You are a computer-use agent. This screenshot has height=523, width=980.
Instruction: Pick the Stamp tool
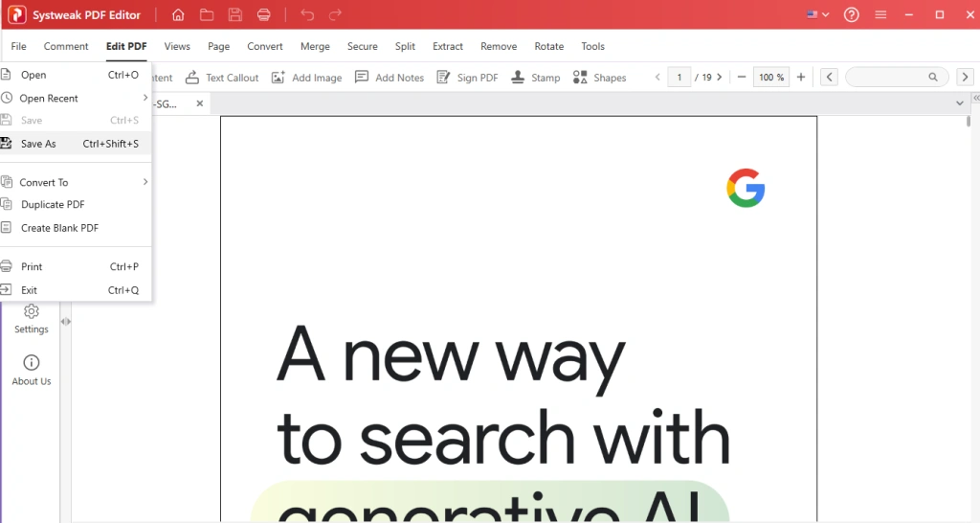pyautogui.click(x=536, y=78)
